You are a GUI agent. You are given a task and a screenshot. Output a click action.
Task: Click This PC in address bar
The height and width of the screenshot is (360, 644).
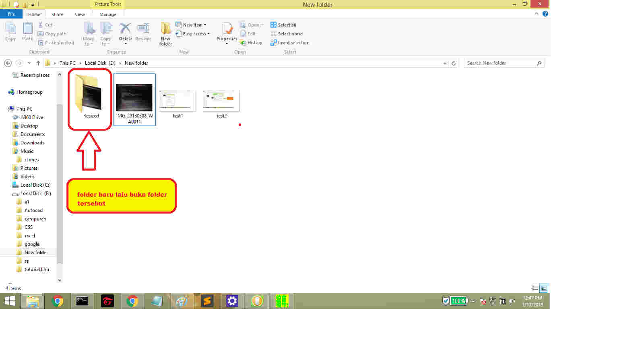[67, 63]
